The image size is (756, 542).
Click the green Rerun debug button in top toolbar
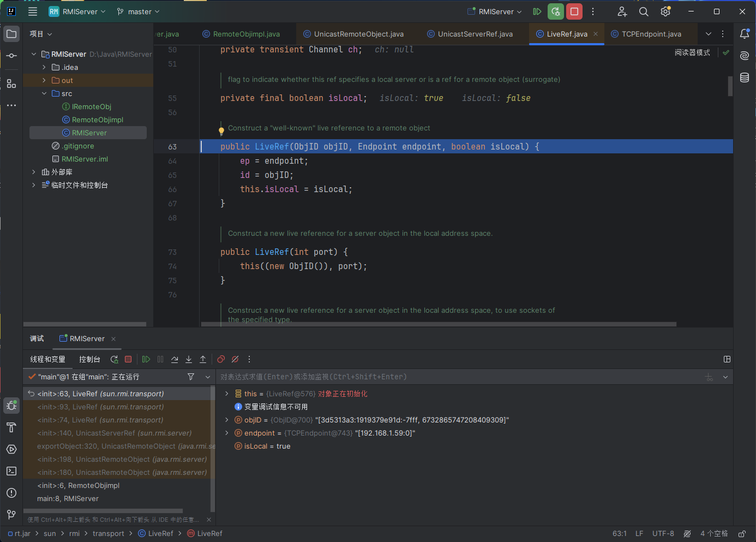pos(556,11)
